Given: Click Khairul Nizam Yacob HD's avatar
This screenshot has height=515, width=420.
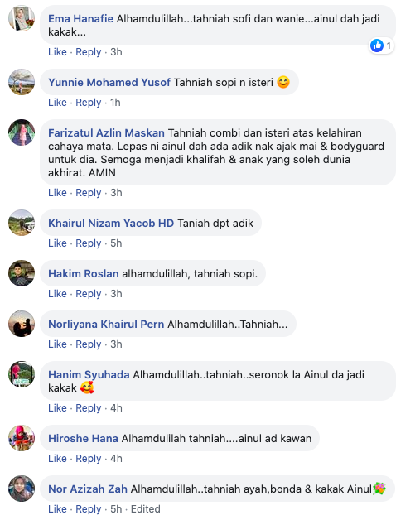Looking at the screenshot, I should tap(22, 223).
